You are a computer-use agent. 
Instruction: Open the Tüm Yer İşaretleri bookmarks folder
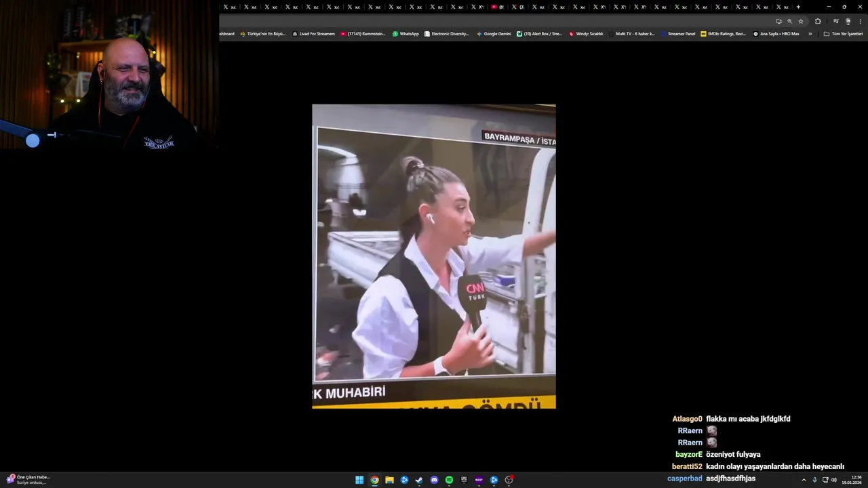[843, 34]
